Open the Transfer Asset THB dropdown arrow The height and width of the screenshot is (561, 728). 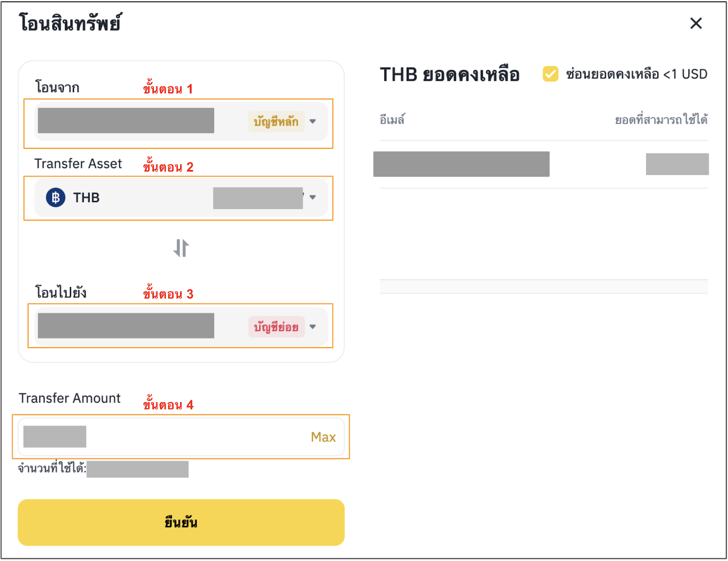[x=313, y=197]
